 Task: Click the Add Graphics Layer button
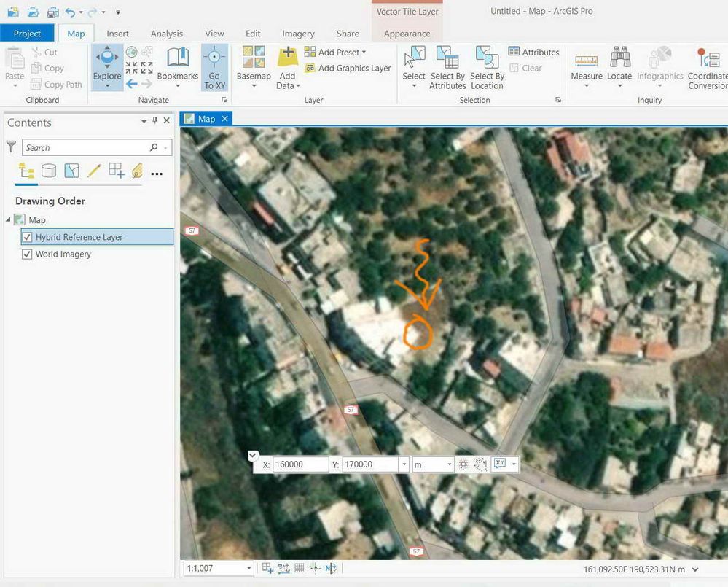point(348,69)
